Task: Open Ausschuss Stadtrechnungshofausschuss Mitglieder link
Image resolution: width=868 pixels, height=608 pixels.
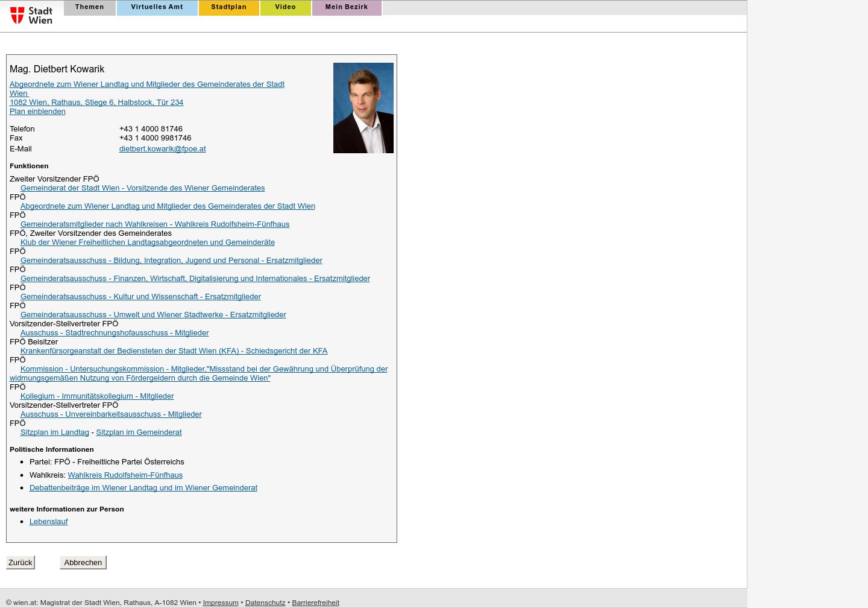Action: tap(115, 333)
